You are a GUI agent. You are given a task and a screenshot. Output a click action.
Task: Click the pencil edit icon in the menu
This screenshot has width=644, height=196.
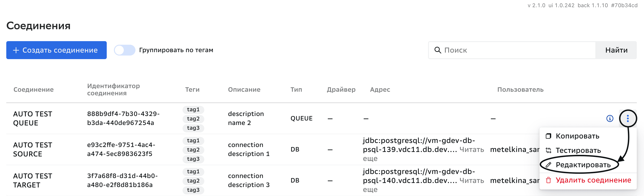548,165
